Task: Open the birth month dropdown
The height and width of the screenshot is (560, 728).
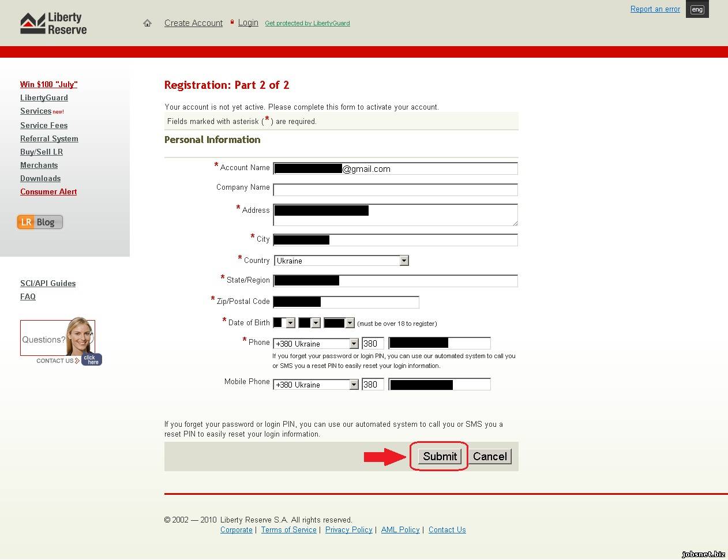Action: click(309, 323)
